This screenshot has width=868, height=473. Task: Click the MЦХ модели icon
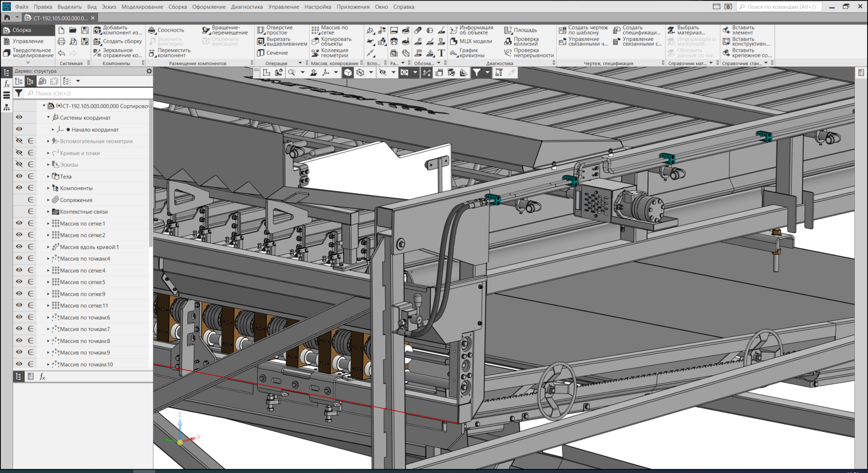(x=454, y=42)
